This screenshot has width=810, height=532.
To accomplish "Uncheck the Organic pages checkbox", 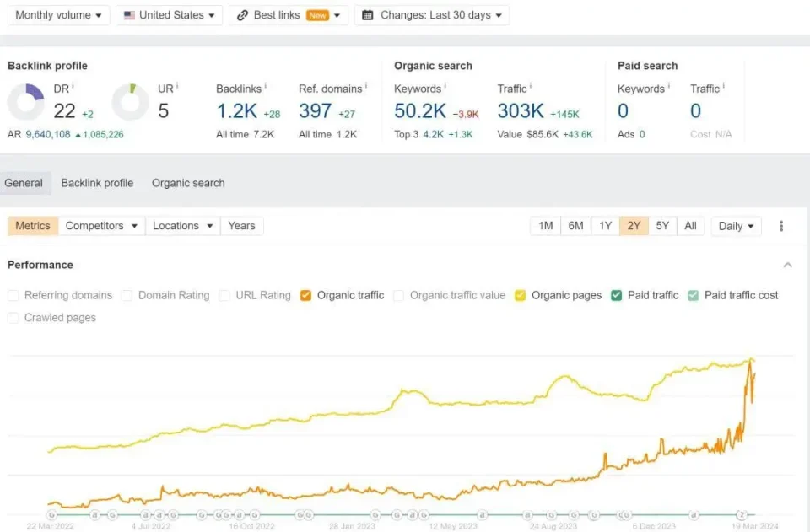I will 521,295.
